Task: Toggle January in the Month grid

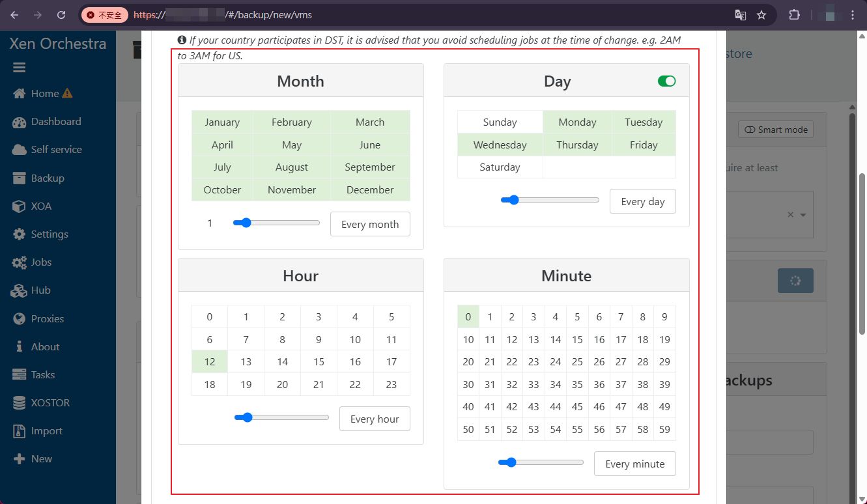Action: point(222,122)
